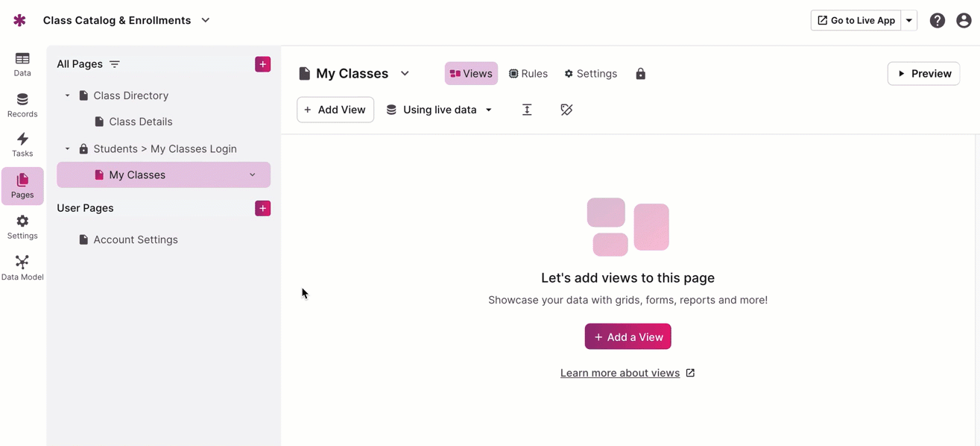Open the Records section in sidebar

tap(22, 105)
